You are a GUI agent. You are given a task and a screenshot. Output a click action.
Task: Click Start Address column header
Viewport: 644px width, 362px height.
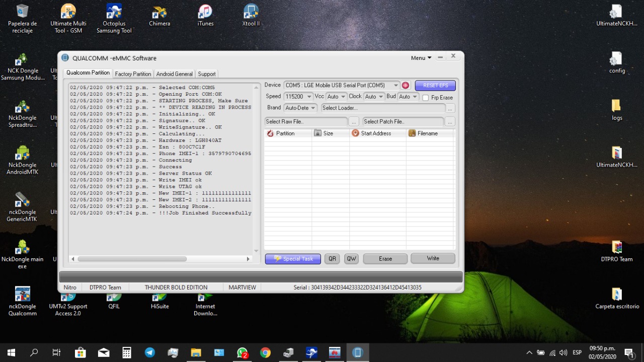[378, 133]
